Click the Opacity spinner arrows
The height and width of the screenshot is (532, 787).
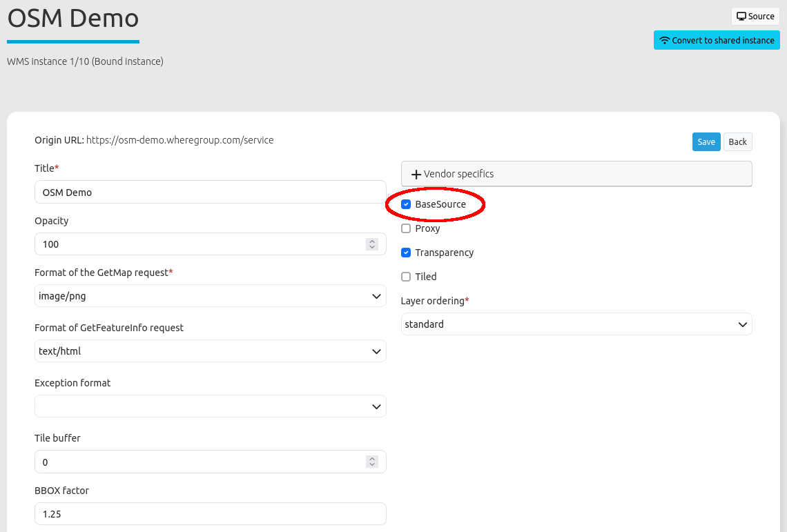tap(372, 244)
